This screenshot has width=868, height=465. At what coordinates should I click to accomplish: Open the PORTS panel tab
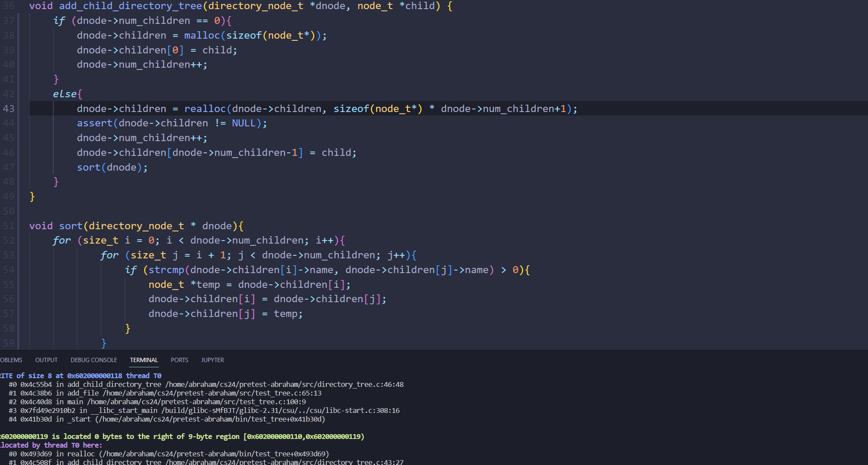pos(179,360)
